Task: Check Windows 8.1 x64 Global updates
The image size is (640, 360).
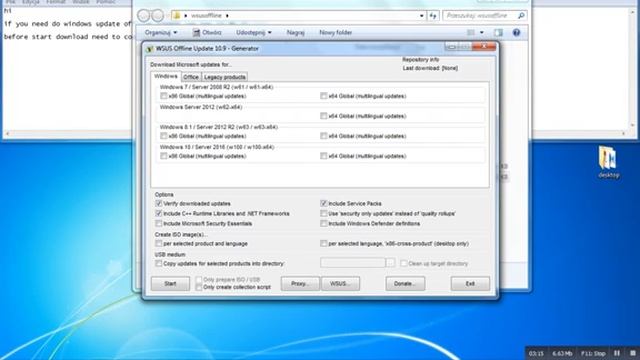Action: 324,136
